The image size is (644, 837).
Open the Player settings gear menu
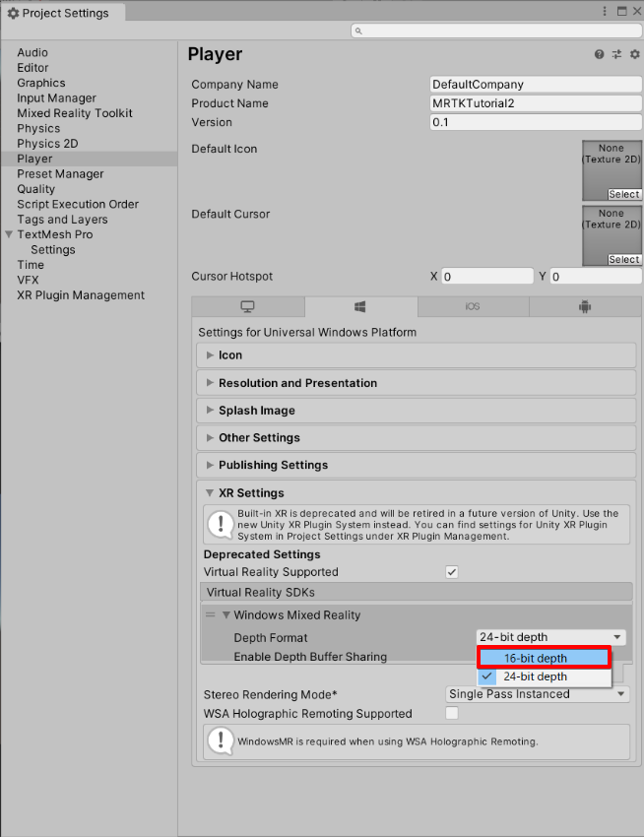pos(634,54)
